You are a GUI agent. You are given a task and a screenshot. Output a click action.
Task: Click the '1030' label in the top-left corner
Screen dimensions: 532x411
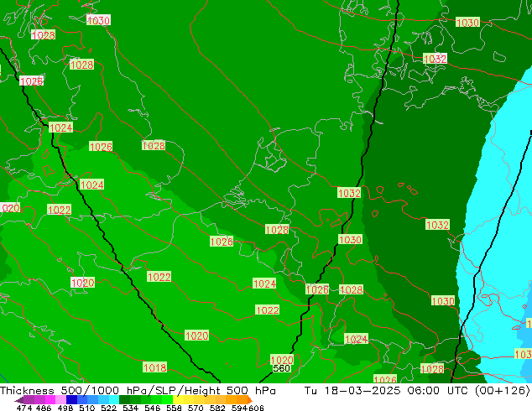tap(98, 20)
